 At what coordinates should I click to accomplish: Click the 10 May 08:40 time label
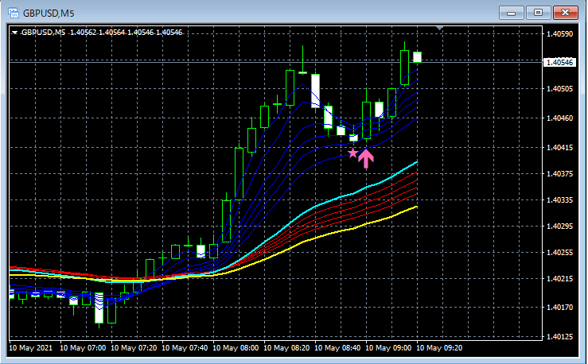[337, 348]
